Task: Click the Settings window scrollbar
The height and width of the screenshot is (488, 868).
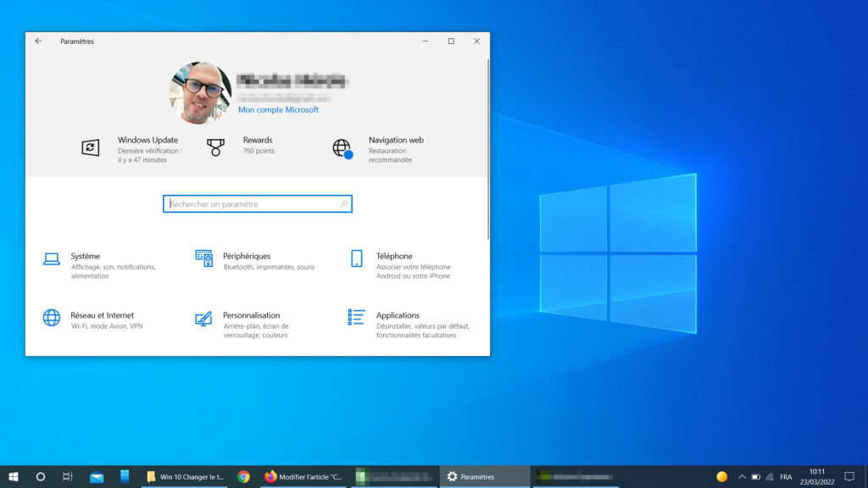Action: click(x=487, y=149)
